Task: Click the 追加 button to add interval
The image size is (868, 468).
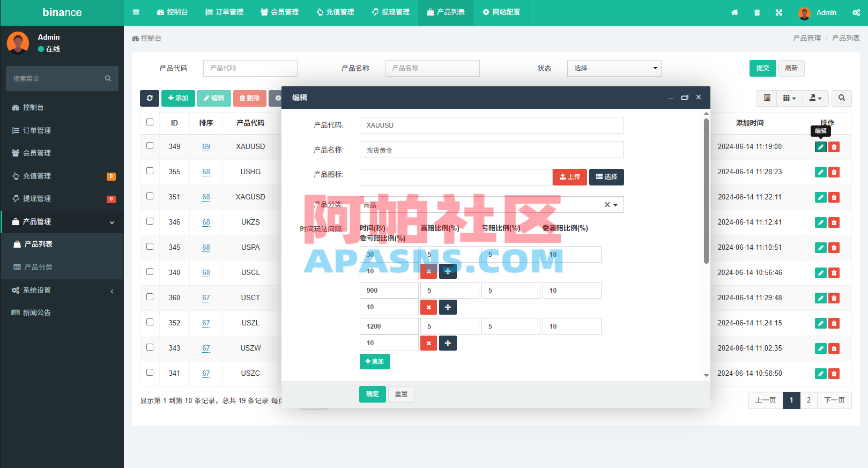Action: coord(375,362)
